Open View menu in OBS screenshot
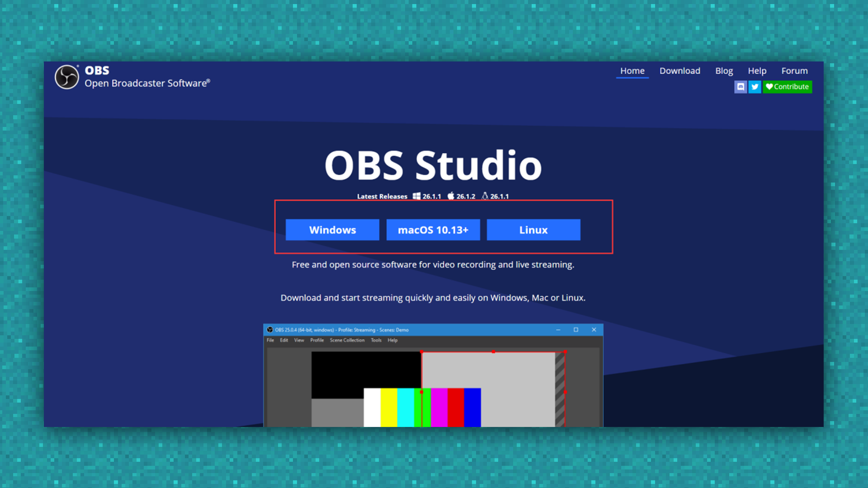Viewport: 868px width, 488px height. point(299,340)
